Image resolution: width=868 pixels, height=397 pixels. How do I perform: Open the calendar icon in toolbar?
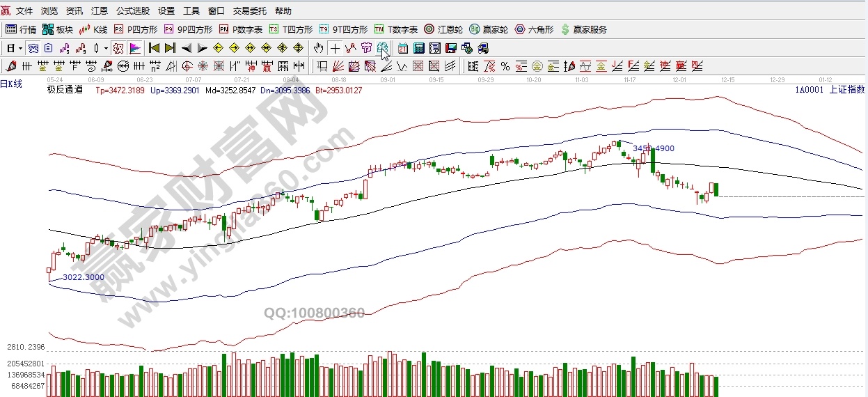[403, 48]
